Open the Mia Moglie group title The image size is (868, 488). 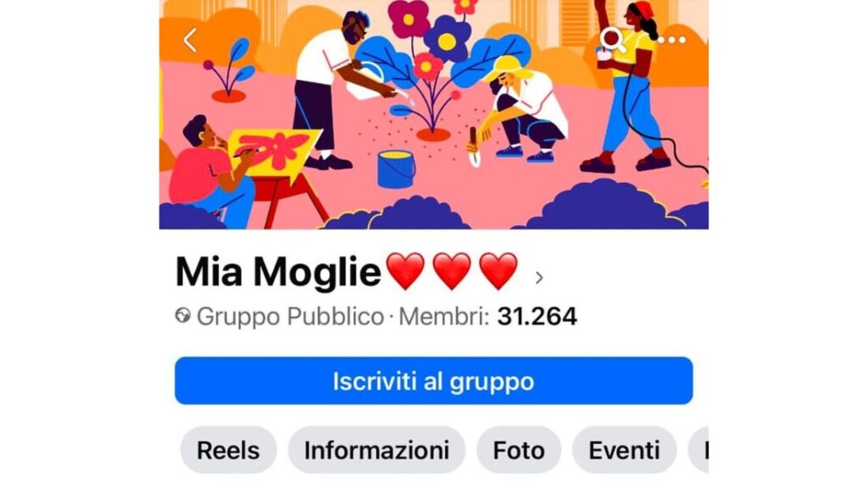point(278,272)
